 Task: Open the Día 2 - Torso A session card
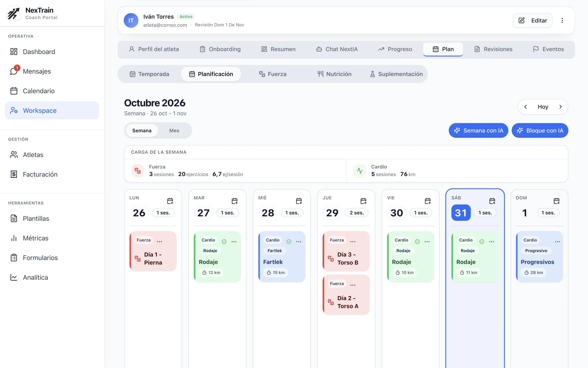346,295
